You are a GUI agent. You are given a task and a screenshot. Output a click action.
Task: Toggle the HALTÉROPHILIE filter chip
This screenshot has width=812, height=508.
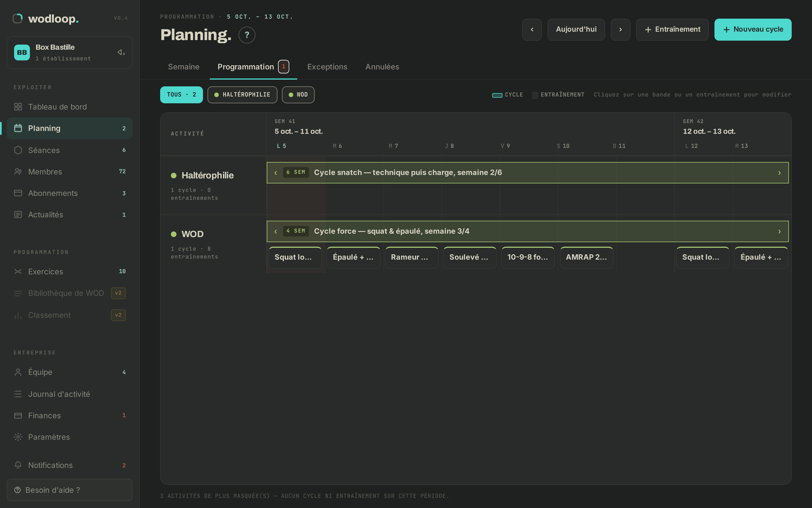[242, 95]
